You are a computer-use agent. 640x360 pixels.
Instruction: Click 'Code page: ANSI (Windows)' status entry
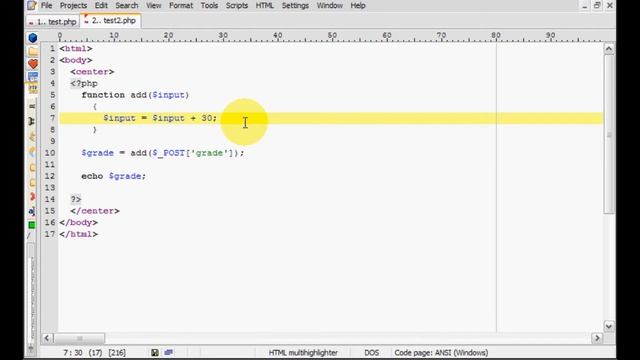pos(441,353)
